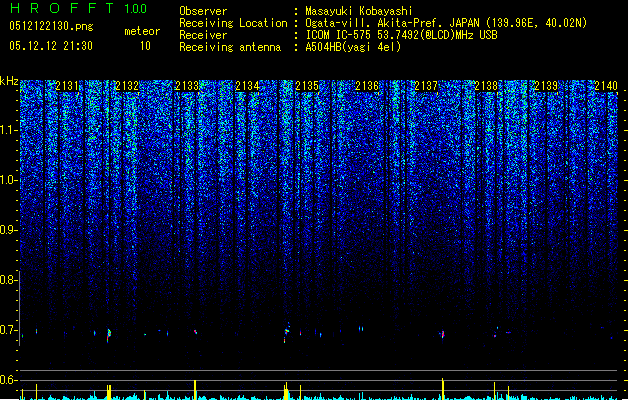Image resolution: width=629 pixels, height=400 pixels.
Task: Click the 0.8 frequency axis label
Action: [9, 280]
